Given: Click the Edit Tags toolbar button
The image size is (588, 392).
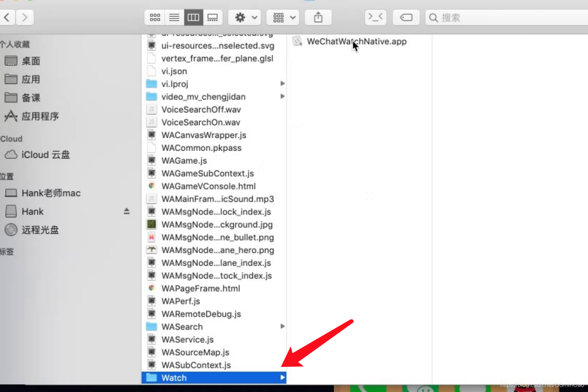Looking at the screenshot, I should tap(406, 17).
